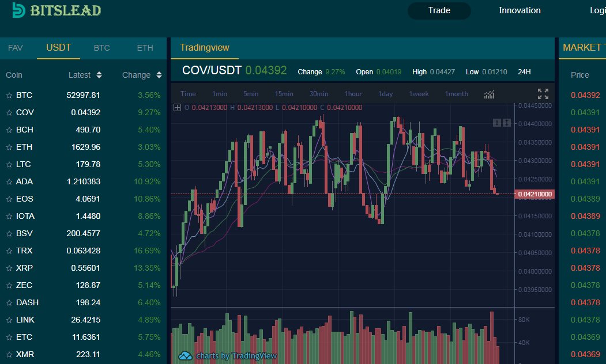Switch to the BTC market tab
The width and height of the screenshot is (606, 364).
[101, 48]
